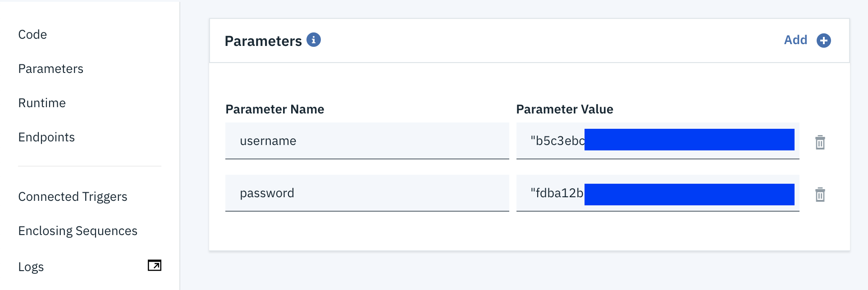Click the Parameters info icon

314,40
